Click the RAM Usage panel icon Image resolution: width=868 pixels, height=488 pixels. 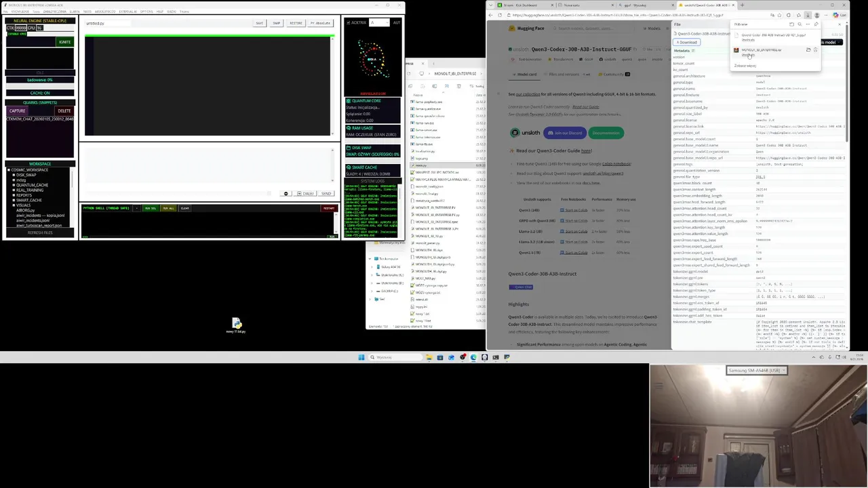tap(349, 128)
